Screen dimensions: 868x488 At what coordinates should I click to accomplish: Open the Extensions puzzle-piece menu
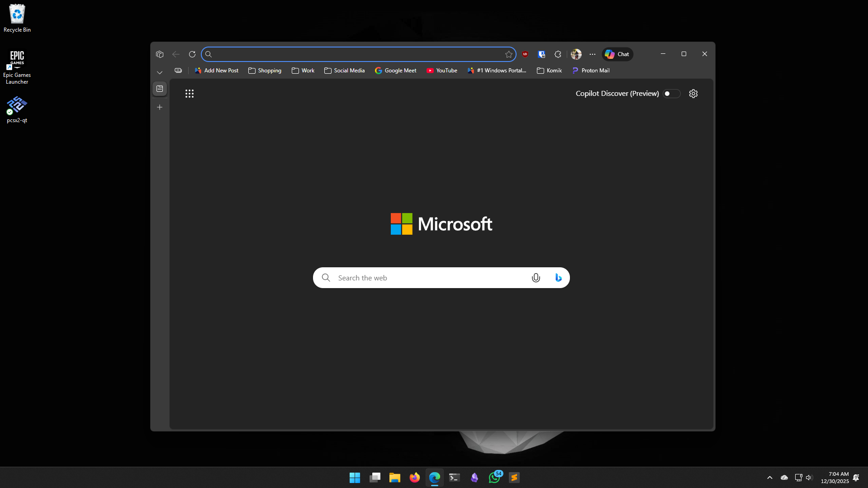coord(558,54)
